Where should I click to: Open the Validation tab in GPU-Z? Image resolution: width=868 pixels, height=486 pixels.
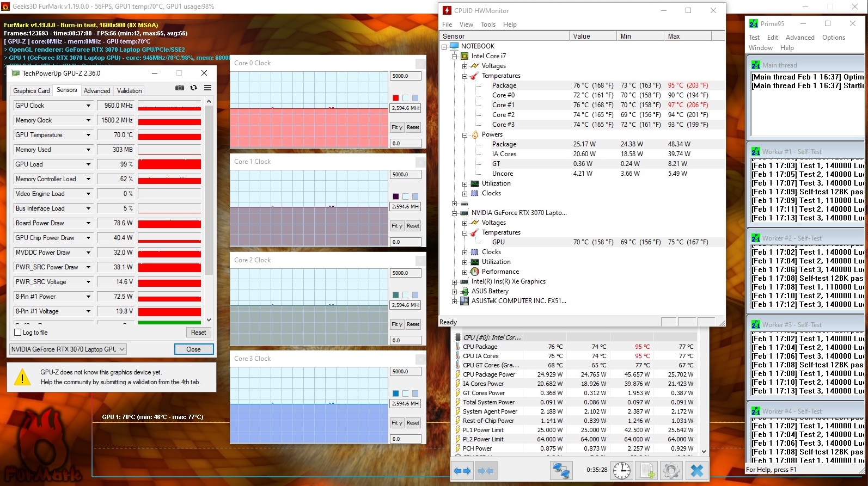click(x=130, y=91)
